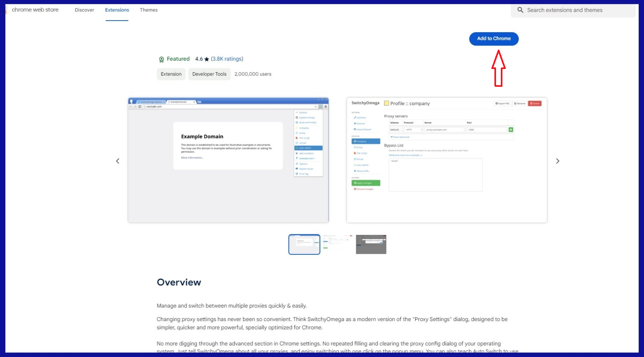The width and height of the screenshot is (644, 357).
Task: Go to next screenshot with right chevron
Action: click(x=557, y=161)
